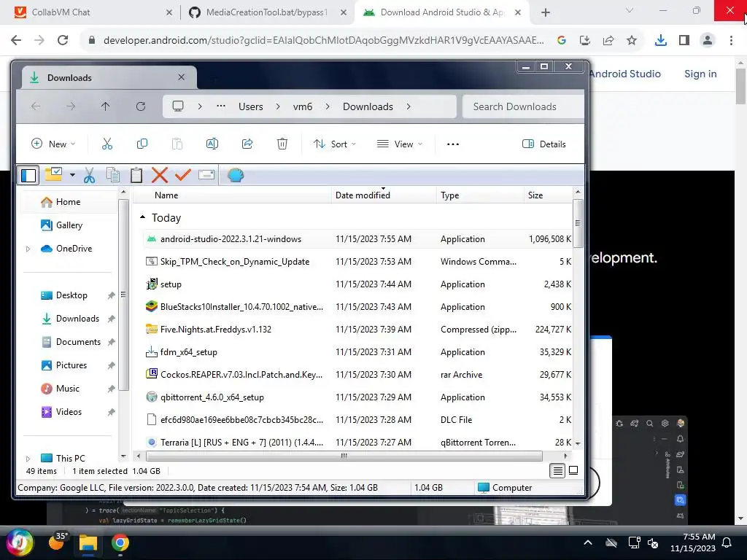The width and height of the screenshot is (747, 560).
Task: Click the classic toolbar copy pages icon
Action: pos(113,175)
